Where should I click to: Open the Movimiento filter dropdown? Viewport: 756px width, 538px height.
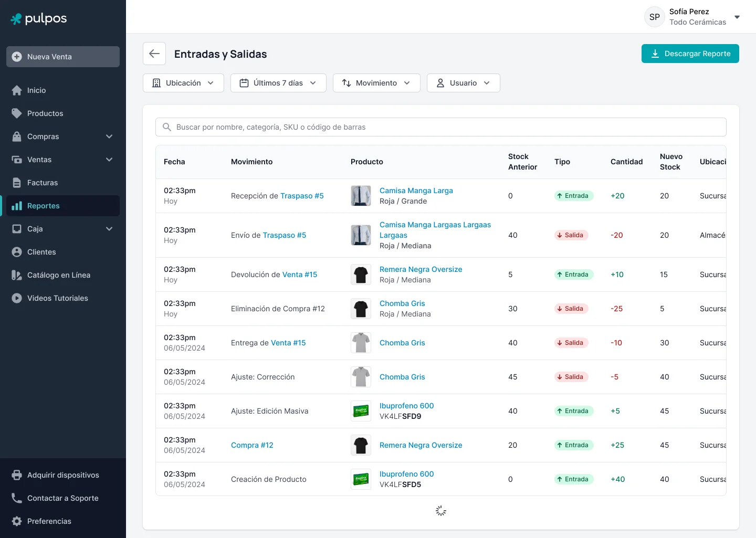[x=376, y=83]
